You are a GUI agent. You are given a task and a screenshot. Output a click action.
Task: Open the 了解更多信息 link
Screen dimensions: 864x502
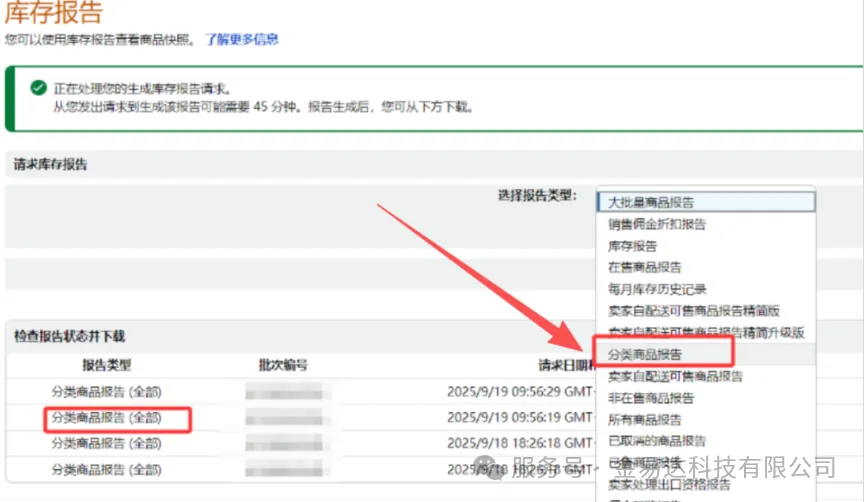tap(242, 39)
